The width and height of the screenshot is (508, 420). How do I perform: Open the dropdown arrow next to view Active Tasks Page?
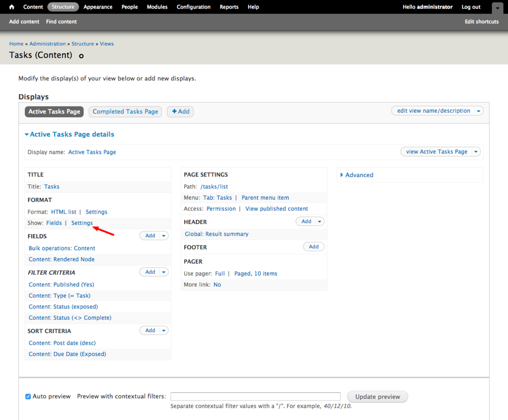[476, 152]
